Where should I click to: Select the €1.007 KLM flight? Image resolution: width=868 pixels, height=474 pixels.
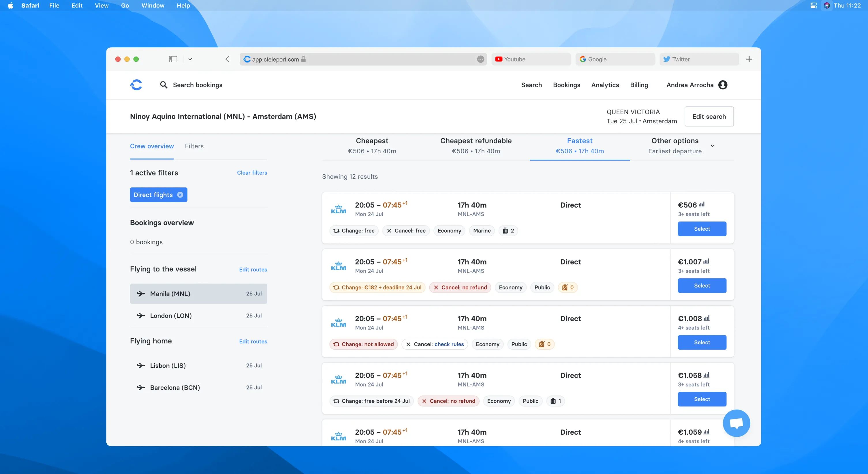click(702, 285)
